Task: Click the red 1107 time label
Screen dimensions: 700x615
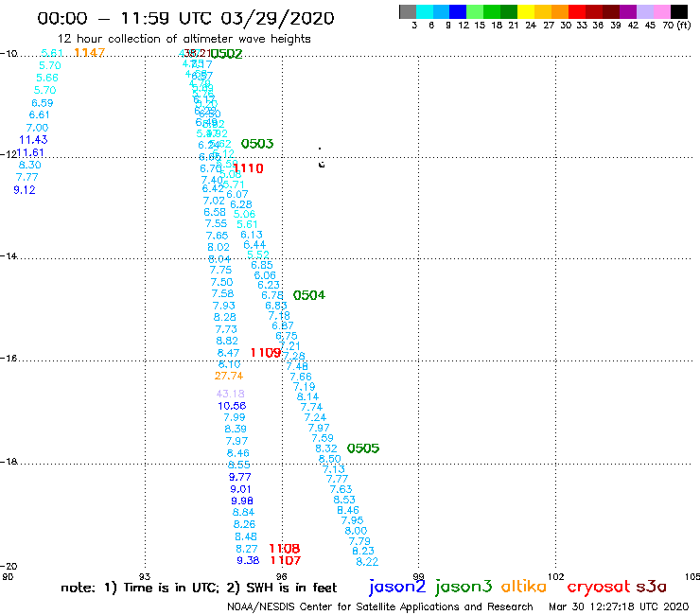Action: 286,560
